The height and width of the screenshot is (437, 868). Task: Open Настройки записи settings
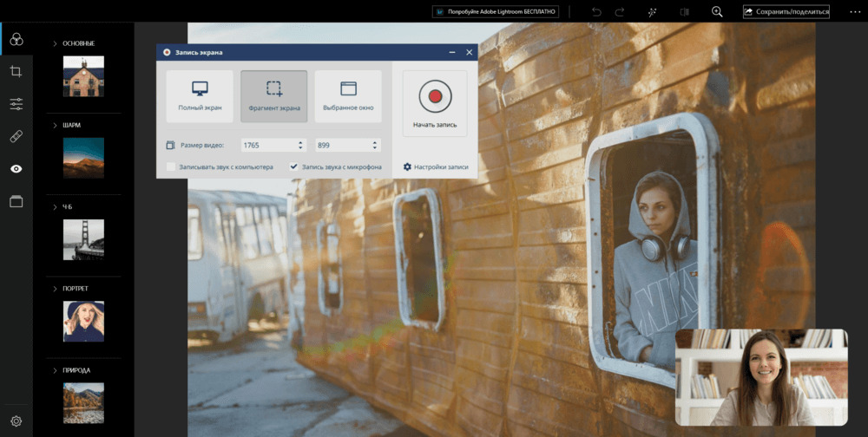pyautogui.click(x=436, y=166)
